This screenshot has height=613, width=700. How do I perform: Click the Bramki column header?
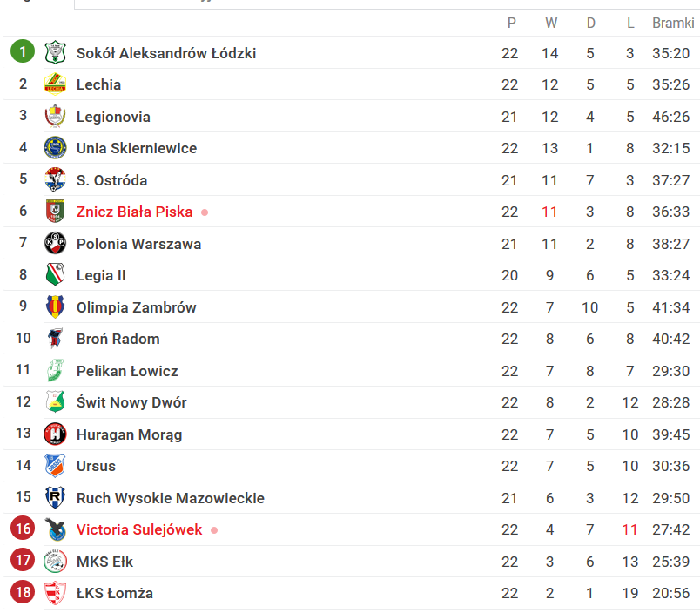tap(673, 23)
